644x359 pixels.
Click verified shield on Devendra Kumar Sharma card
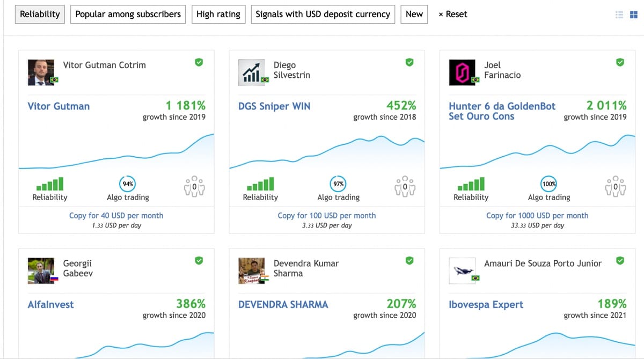tap(409, 261)
